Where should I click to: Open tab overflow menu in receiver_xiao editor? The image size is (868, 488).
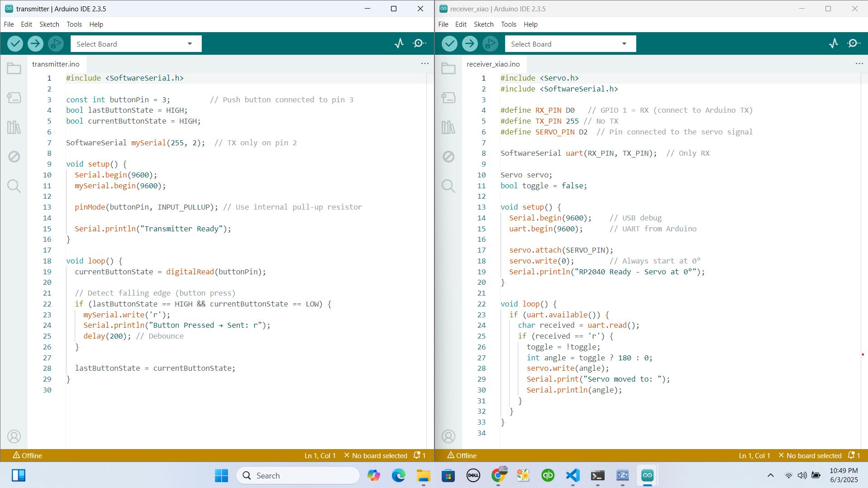[x=859, y=64]
